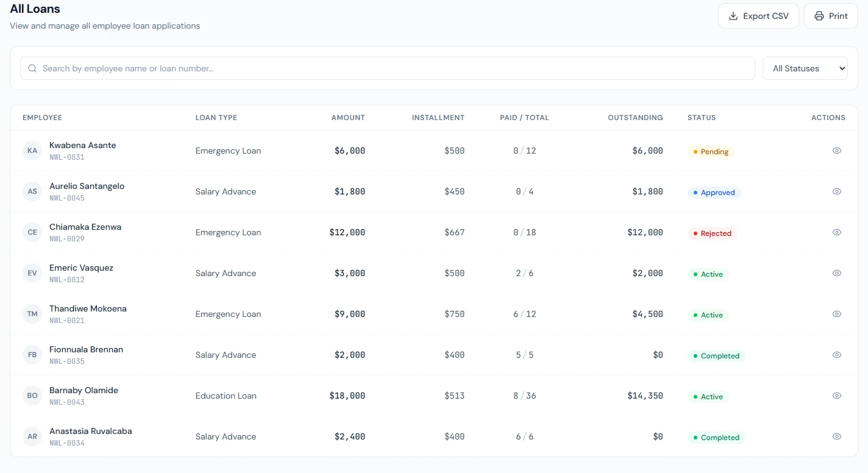Screen dimensions: 868x473
Task: Click employee name Thandiwe Mokoena
Action: pos(88,308)
